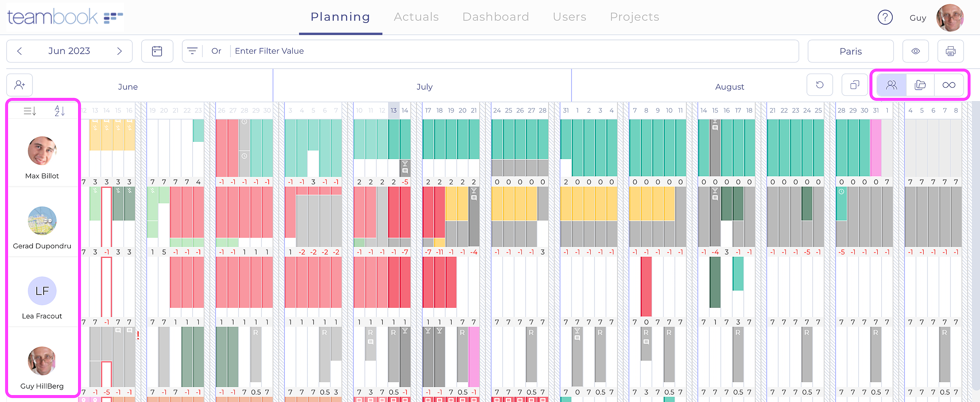Select the infinity continuous-scroll view icon

pos(949,85)
